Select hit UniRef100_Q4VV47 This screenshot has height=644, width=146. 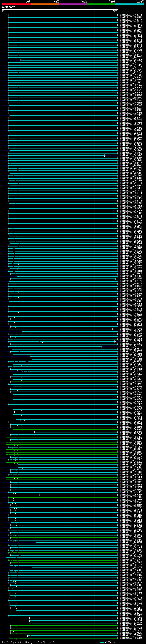click(131, 402)
